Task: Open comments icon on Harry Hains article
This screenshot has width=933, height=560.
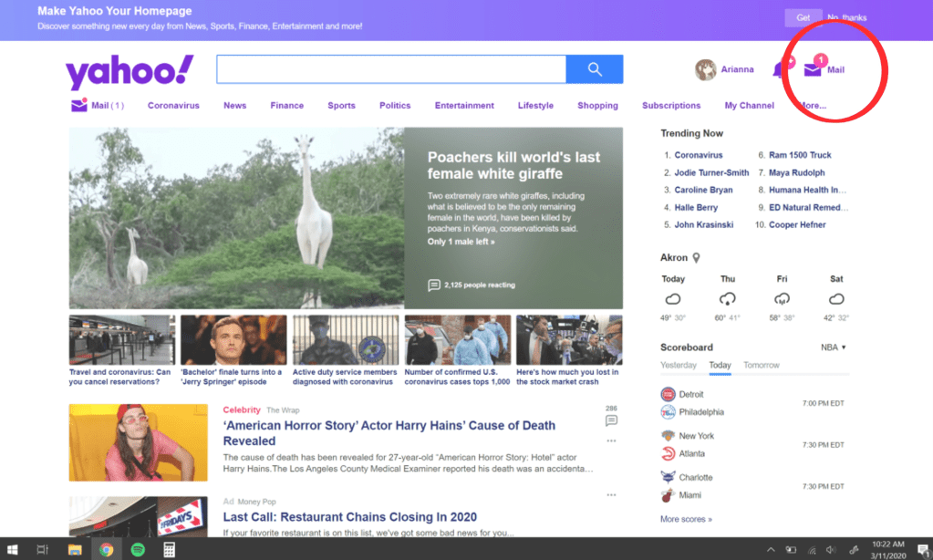Action: [611, 420]
